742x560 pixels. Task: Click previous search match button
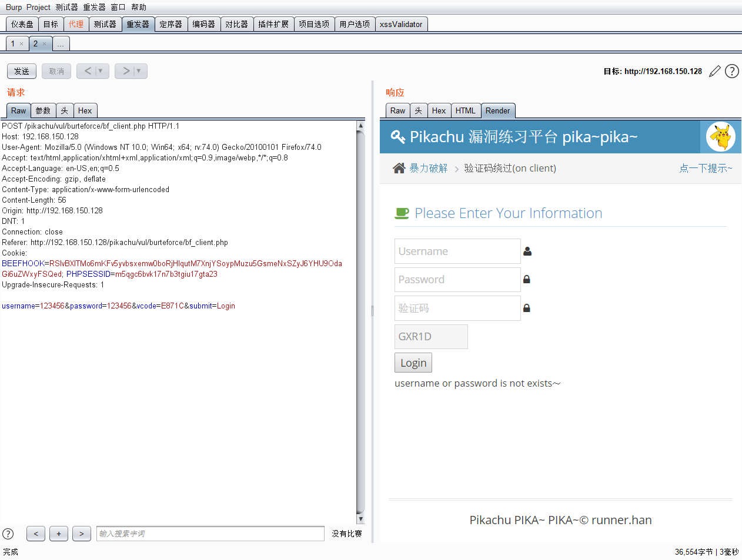[x=36, y=534]
